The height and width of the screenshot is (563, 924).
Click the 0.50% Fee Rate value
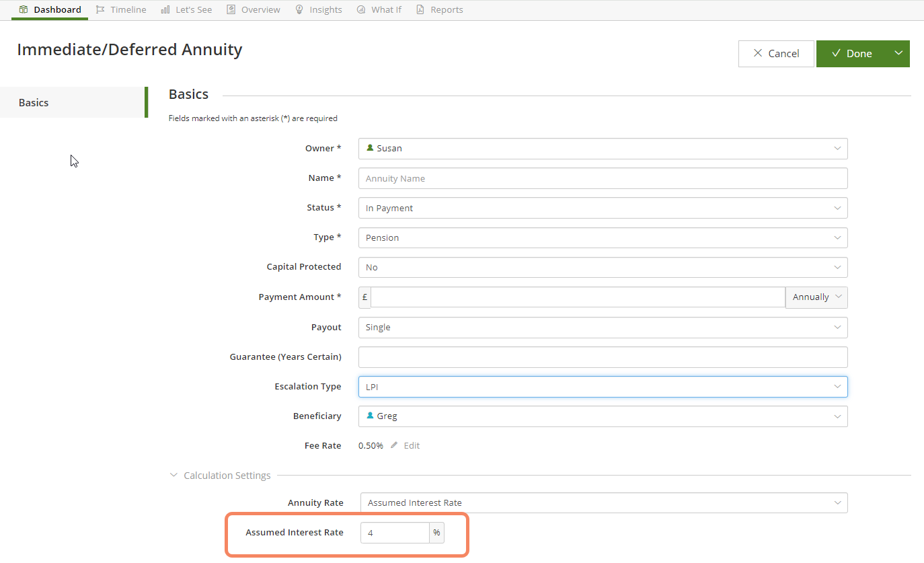click(x=371, y=446)
